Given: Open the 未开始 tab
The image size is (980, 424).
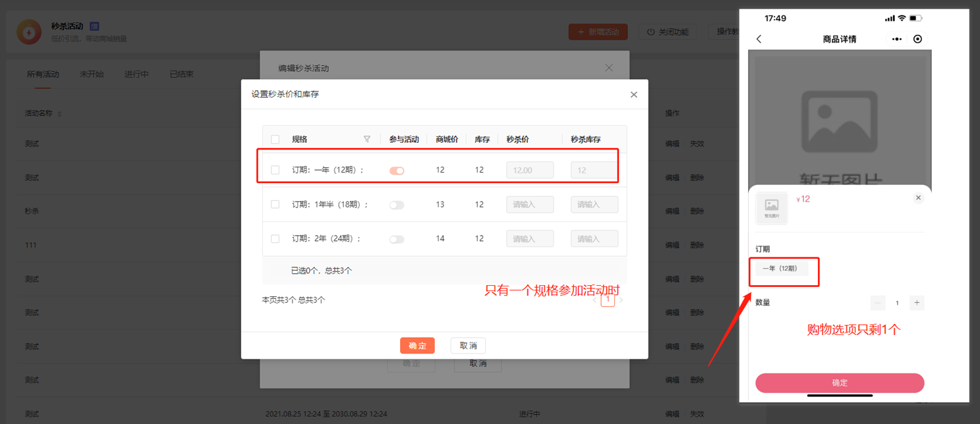Looking at the screenshot, I should click(x=92, y=74).
